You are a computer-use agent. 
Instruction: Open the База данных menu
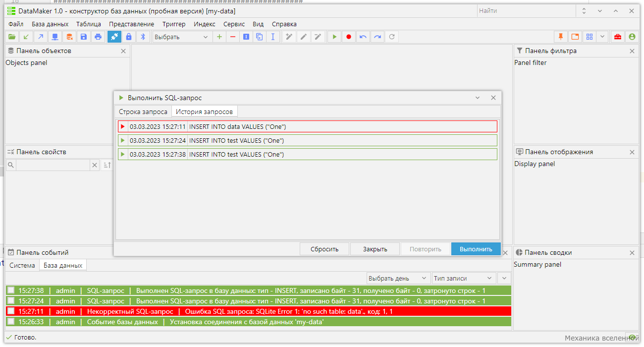[x=50, y=24]
